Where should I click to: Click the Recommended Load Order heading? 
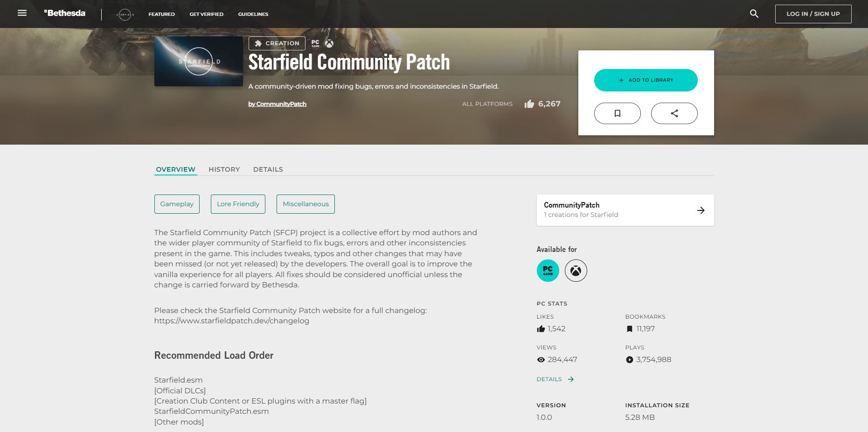(x=214, y=355)
